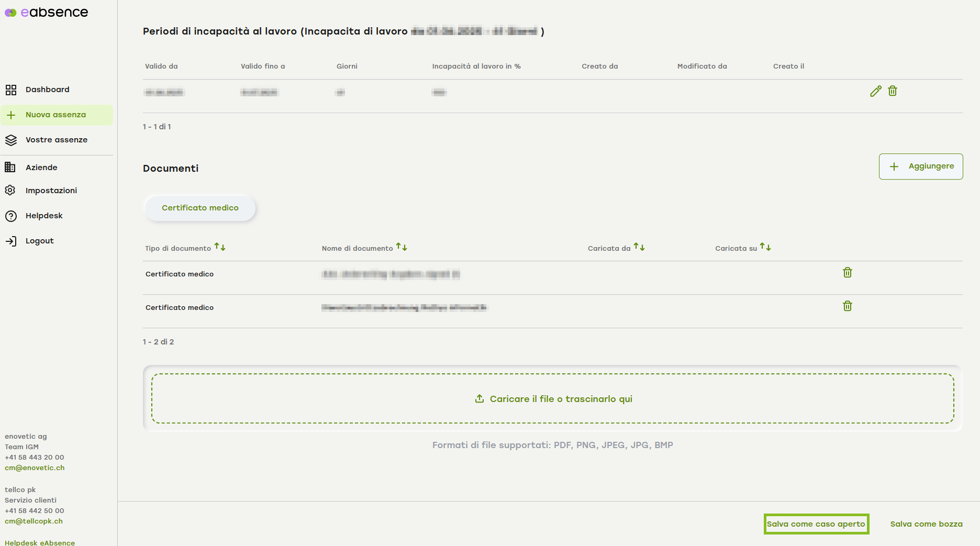Sort by Nome di documento column
Viewport: 980px width, 546px height.
pyautogui.click(x=402, y=247)
